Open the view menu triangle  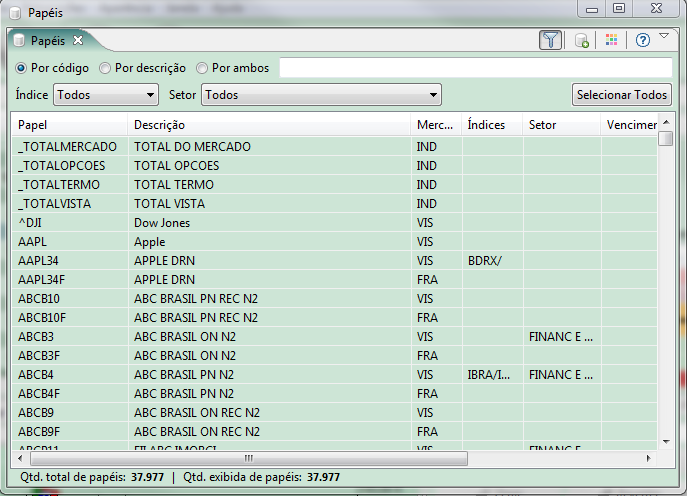[x=664, y=36]
